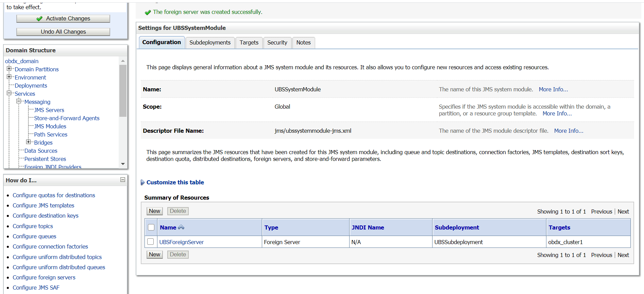The height and width of the screenshot is (294, 644).
Task: Click lower Next pagination link
Action: (x=623, y=255)
